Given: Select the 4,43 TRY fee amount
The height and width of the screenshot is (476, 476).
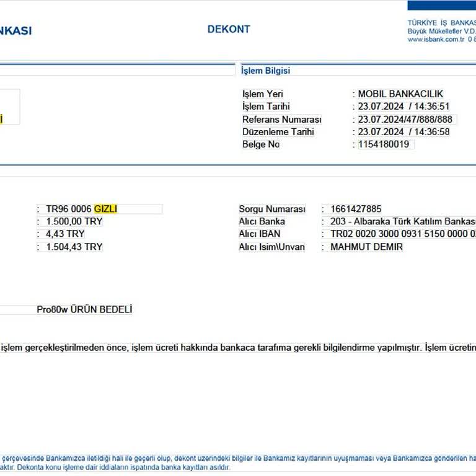Looking at the screenshot, I should (65, 234).
